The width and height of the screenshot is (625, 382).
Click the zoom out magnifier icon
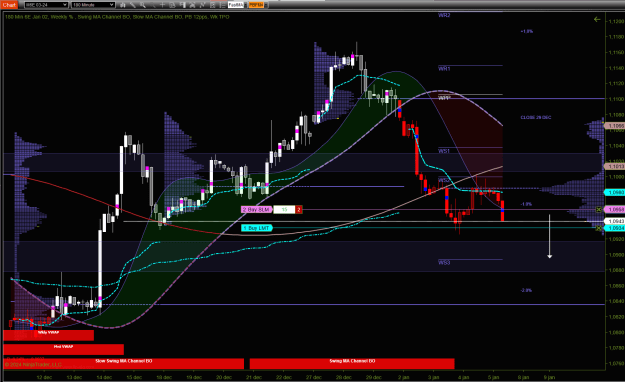tap(153, 5)
